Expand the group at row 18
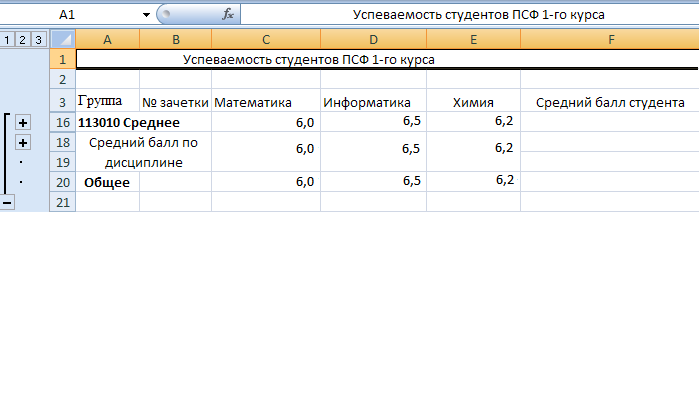 (23, 143)
